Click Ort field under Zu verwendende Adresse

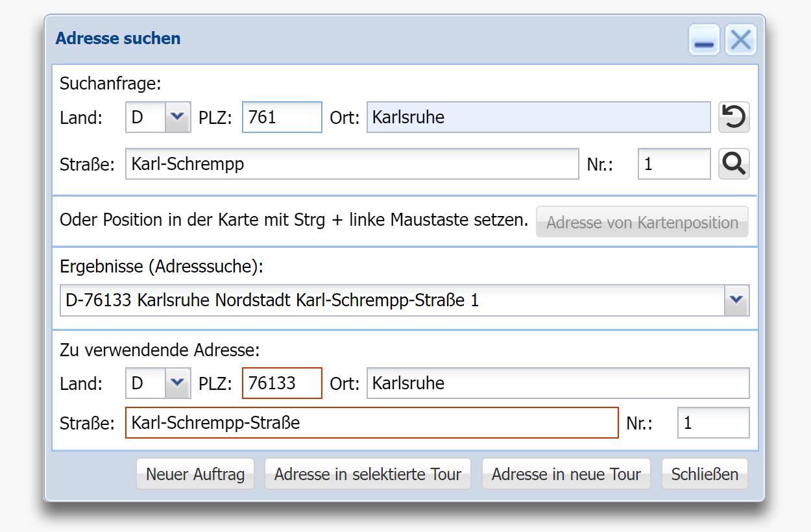558,383
